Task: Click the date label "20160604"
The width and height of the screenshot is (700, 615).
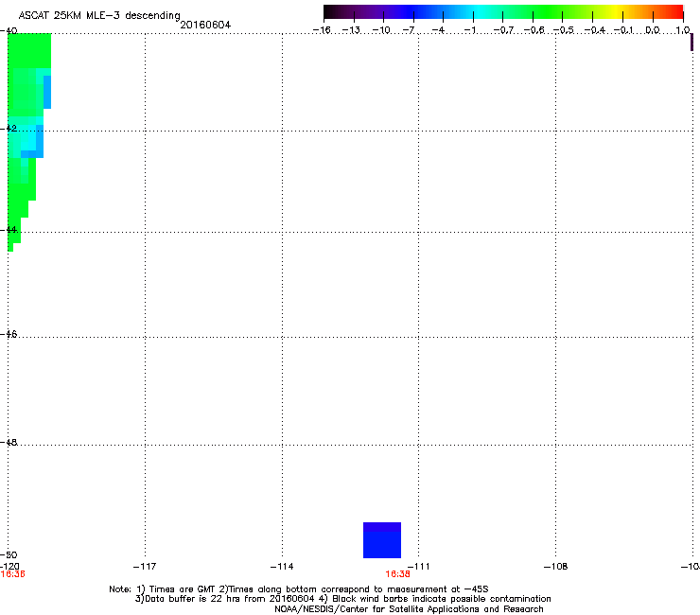Action: click(x=205, y=25)
